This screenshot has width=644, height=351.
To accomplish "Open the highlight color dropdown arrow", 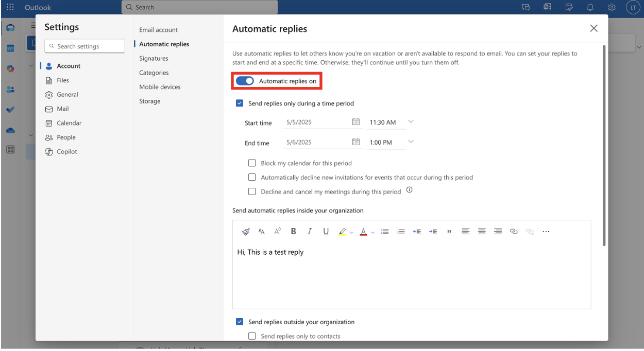I will pyautogui.click(x=351, y=232).
